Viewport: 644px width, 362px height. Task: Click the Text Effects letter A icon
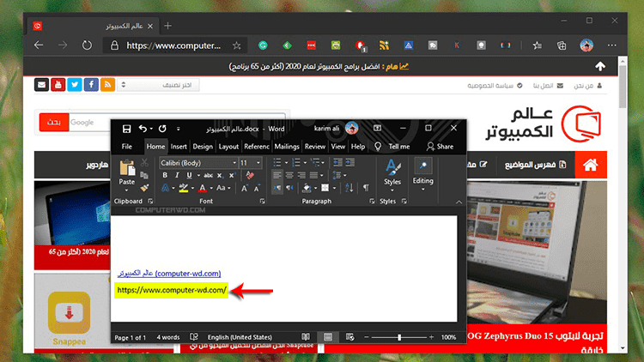[x=165, y=188]
